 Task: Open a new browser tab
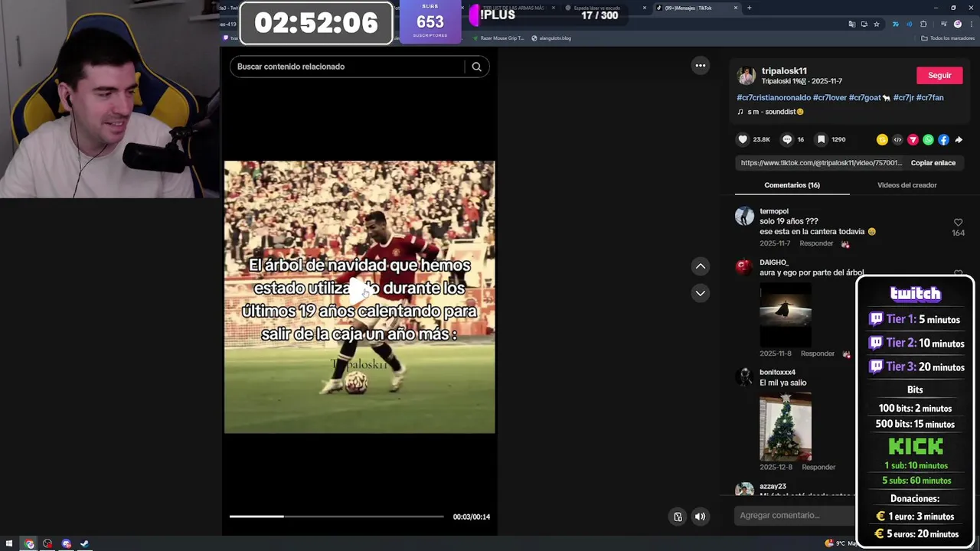coord(749,8)
